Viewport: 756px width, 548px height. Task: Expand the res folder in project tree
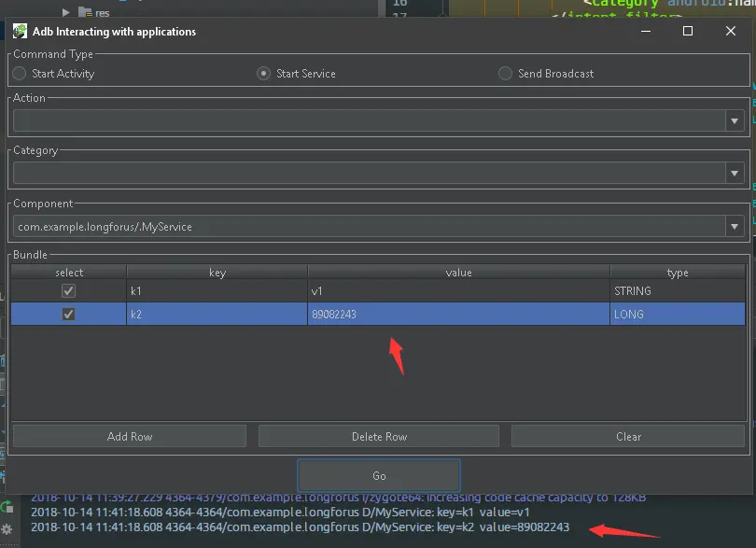click(x=66, y=12)
